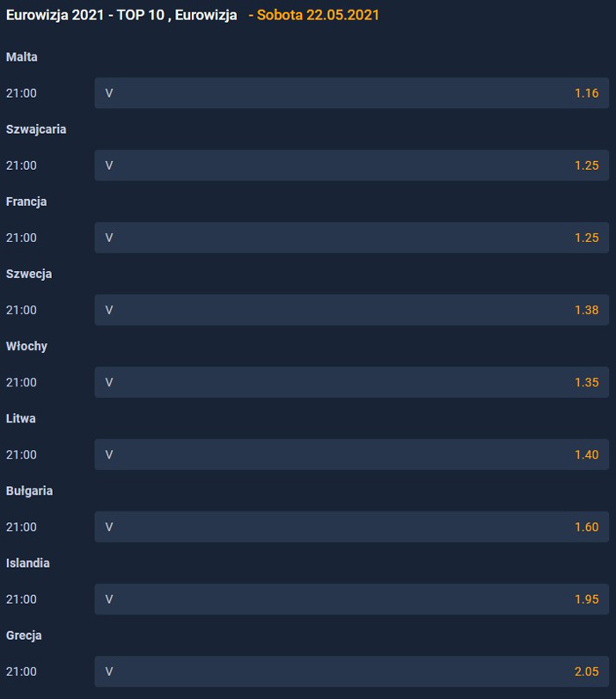Bet on Grecja at 2.05
The image size is (616, 699).
tap(351, 670)
